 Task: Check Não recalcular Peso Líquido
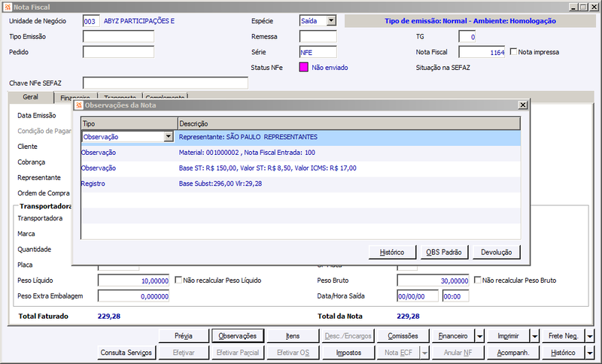178,280
